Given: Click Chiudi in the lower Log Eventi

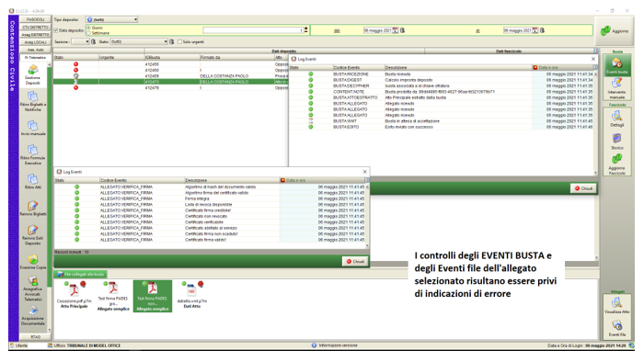Looking at the screenshot, I should tap(355, 261).
